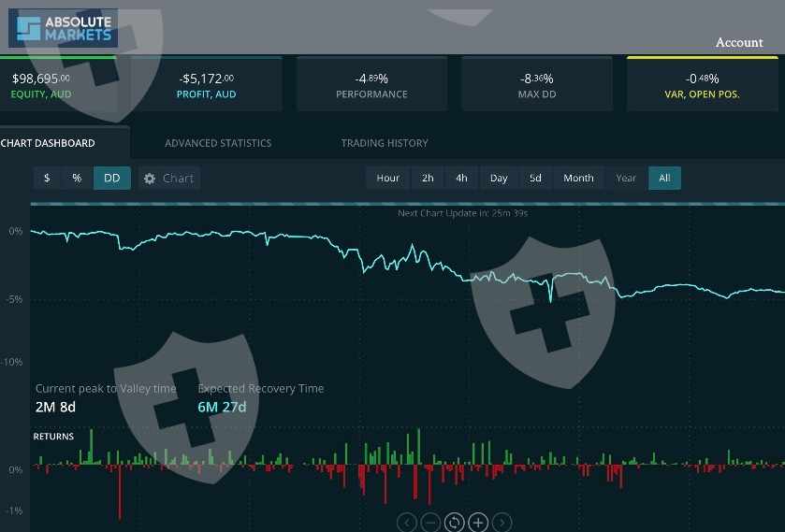785x532 pixels.
Task: Set chart timeframe to Month
Action: [x=578, y=179]
